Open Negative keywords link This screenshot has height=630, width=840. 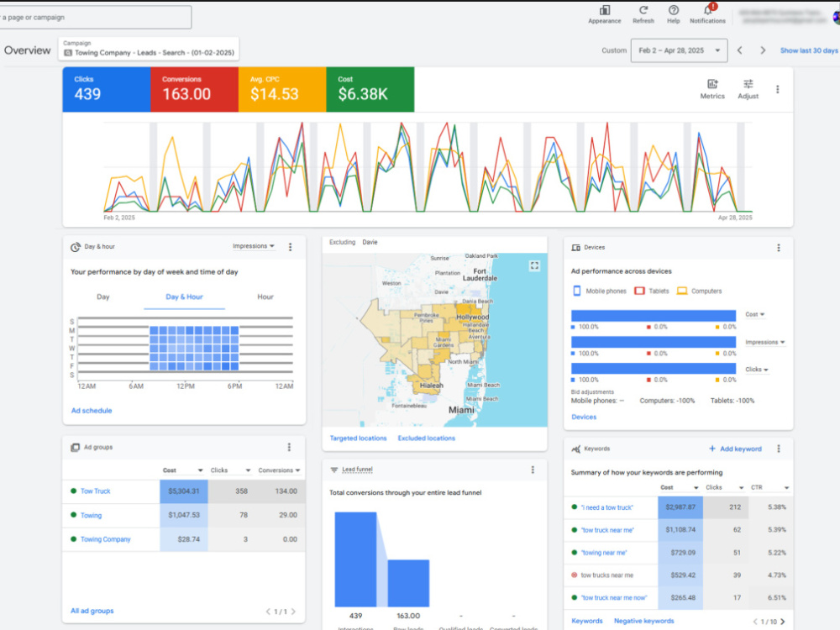click(644, 621)
